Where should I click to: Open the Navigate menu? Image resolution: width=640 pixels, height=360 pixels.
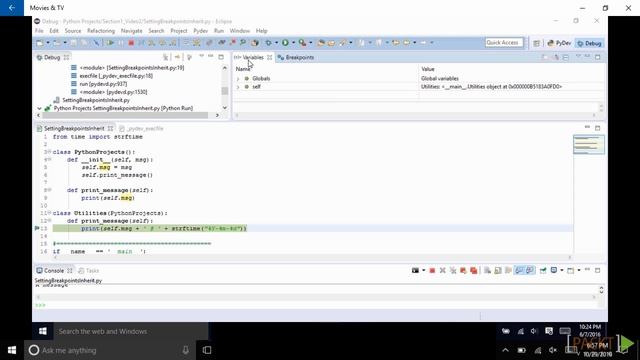click(131, 31)
